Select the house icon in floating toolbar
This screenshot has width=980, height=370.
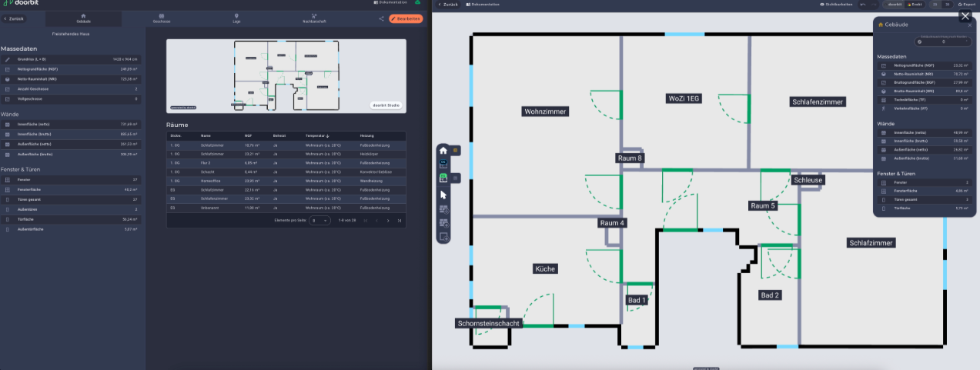coord(443,150)
